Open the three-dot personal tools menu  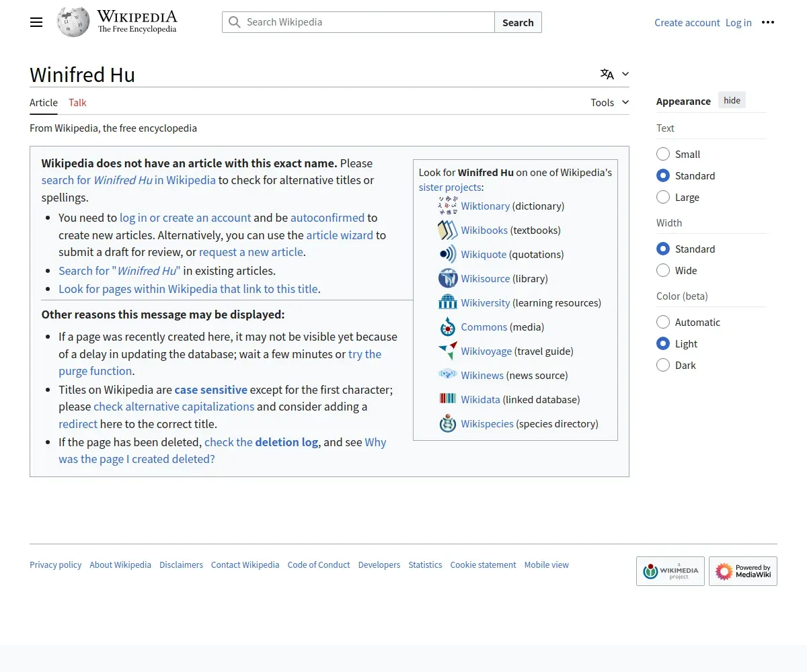[x=768, y=22]
